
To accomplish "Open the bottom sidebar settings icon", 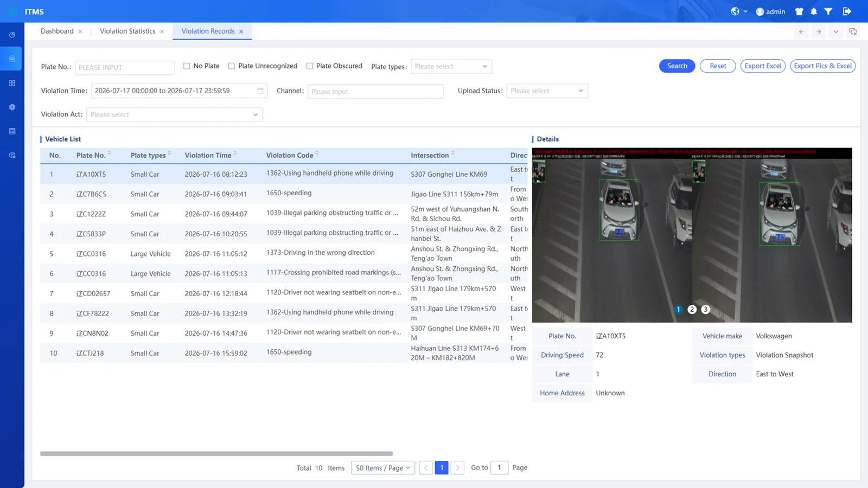I will [x=12, y=155].
